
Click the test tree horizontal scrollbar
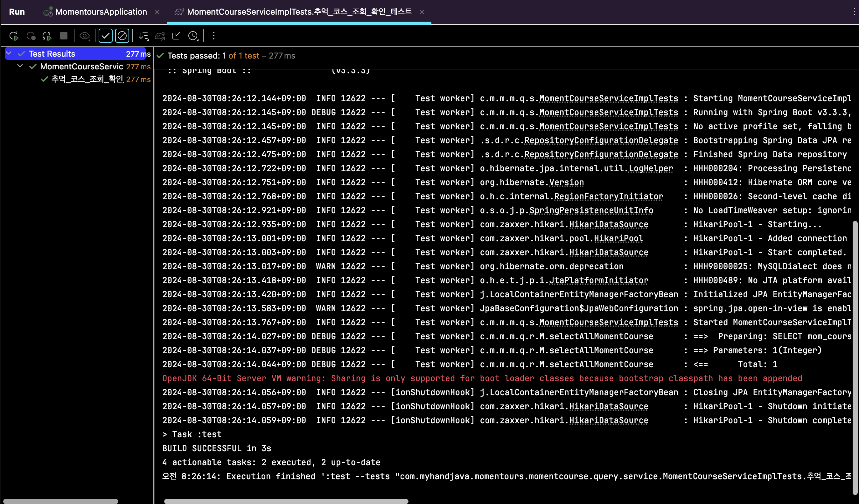61,501
